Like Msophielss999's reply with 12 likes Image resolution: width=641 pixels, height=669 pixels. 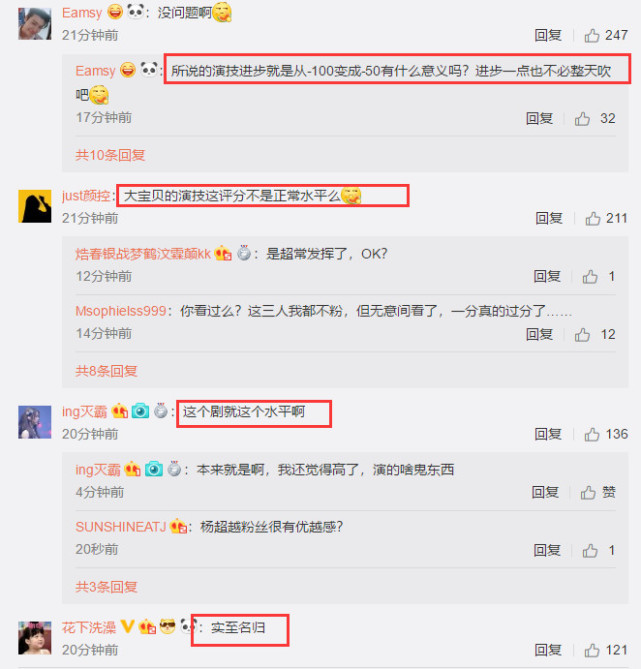[582, 334]
